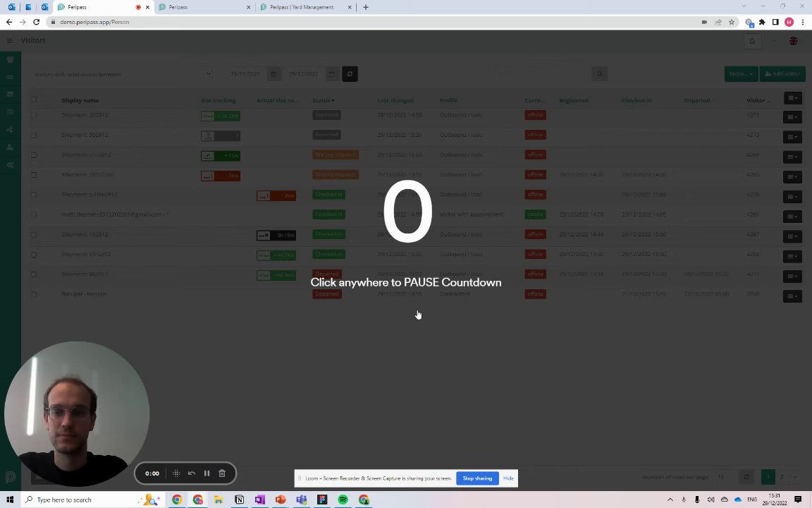Click the search magnifier button

pyautogui.click(x=600, y=73)
